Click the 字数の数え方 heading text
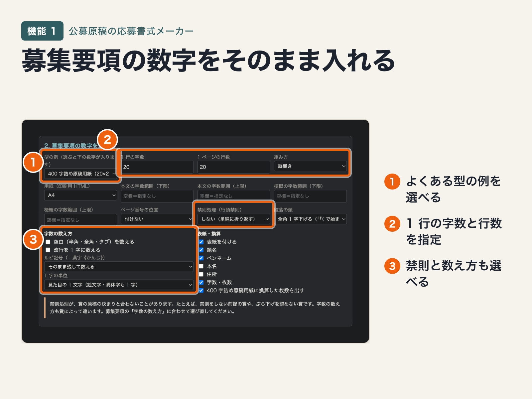532x399 pixels. pos(58,234)
